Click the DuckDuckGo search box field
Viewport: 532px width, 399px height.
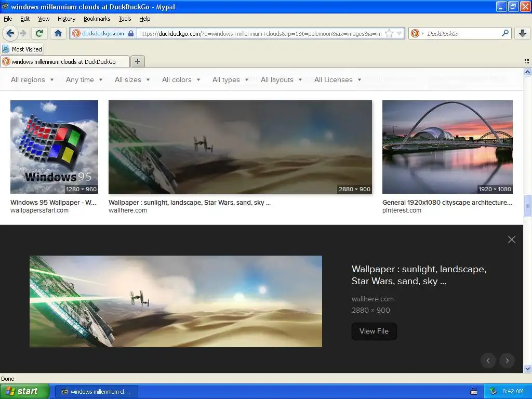(463, 33)
